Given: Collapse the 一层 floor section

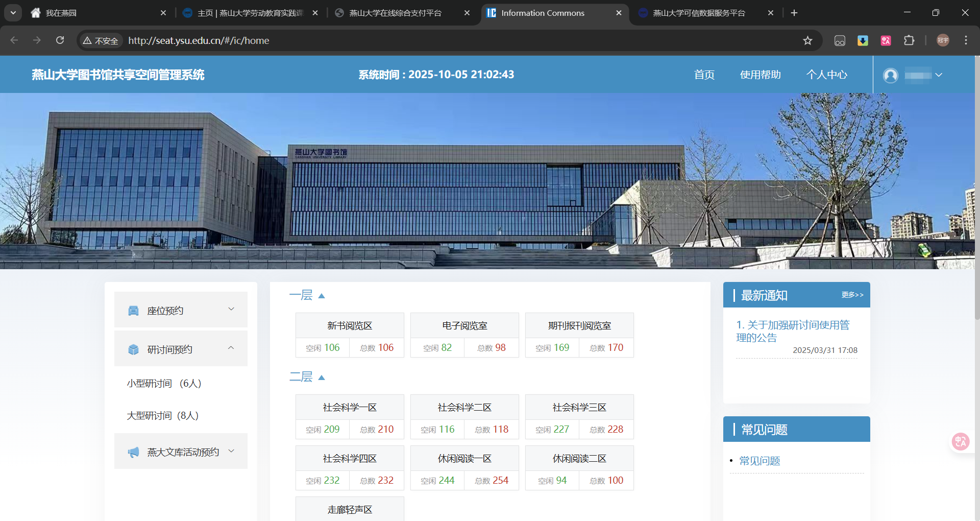Looking at the screenshot, I should coord(322,296).
